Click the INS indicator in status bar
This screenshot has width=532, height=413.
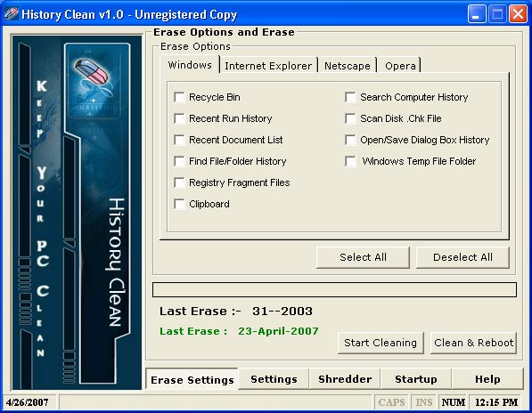[x=424, y=402]
